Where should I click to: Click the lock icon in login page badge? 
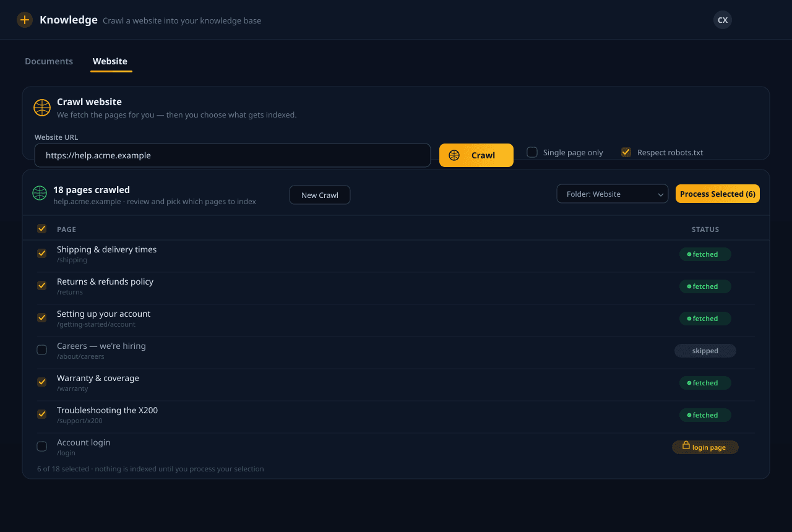point(686,445)
